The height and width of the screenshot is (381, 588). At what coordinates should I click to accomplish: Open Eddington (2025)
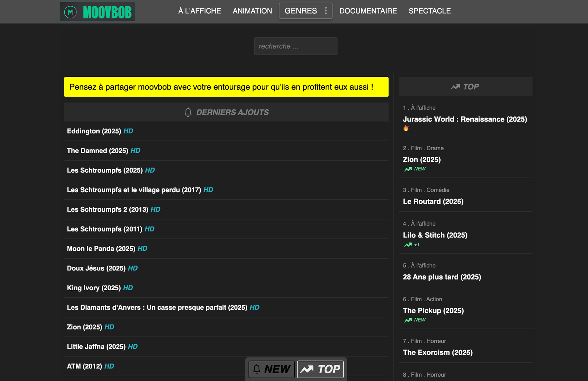(x=94, y=131)
